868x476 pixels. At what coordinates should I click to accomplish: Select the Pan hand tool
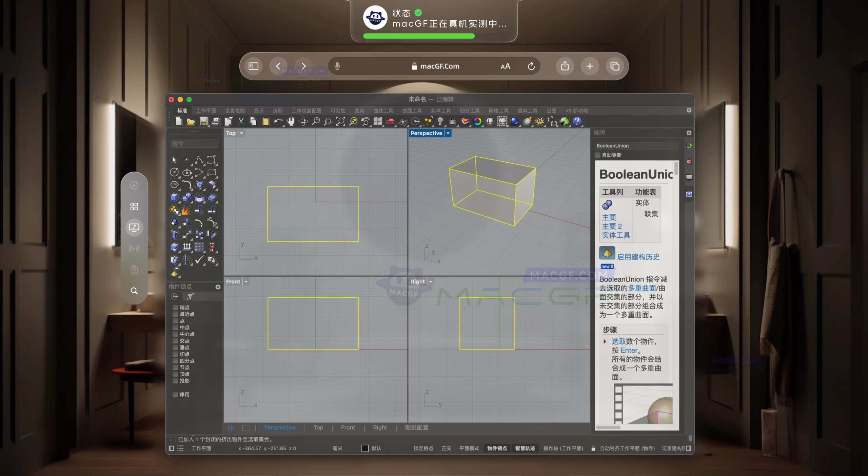tap(291, 121)
